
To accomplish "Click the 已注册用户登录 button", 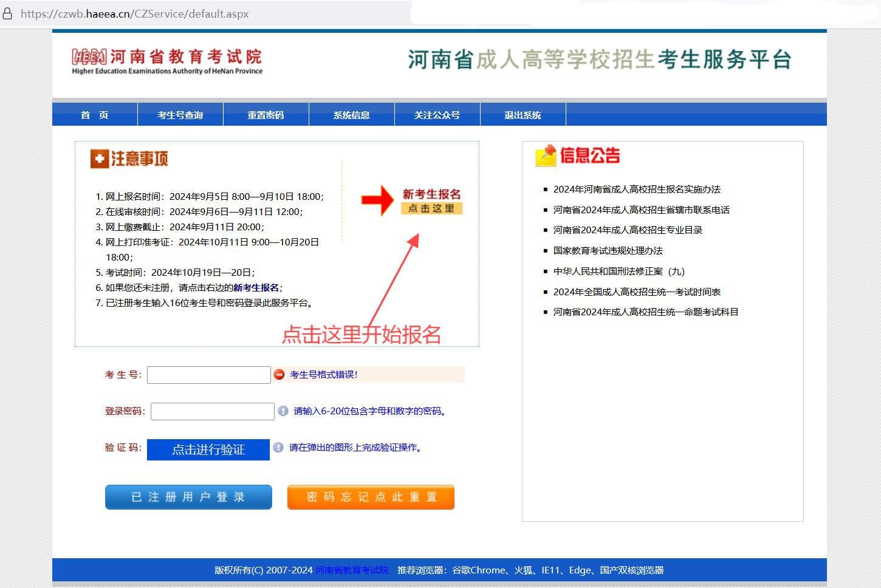I will [188, 497].
